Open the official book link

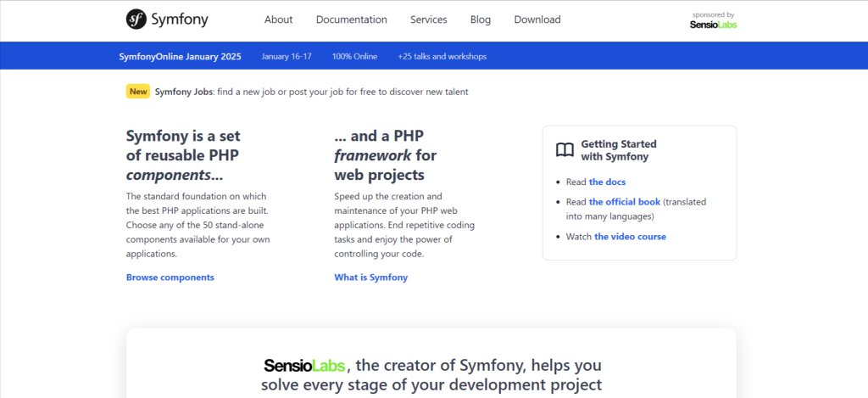(x=624, y=202)
